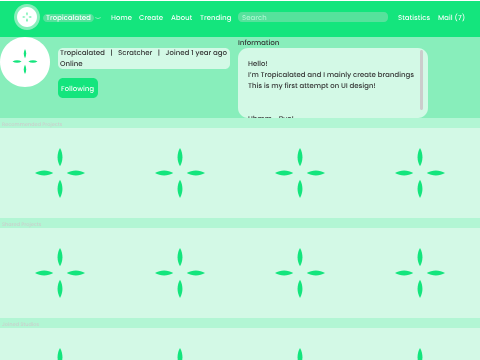
Task: Click the large profile avatar picture
Action: [x=25, y=62]
